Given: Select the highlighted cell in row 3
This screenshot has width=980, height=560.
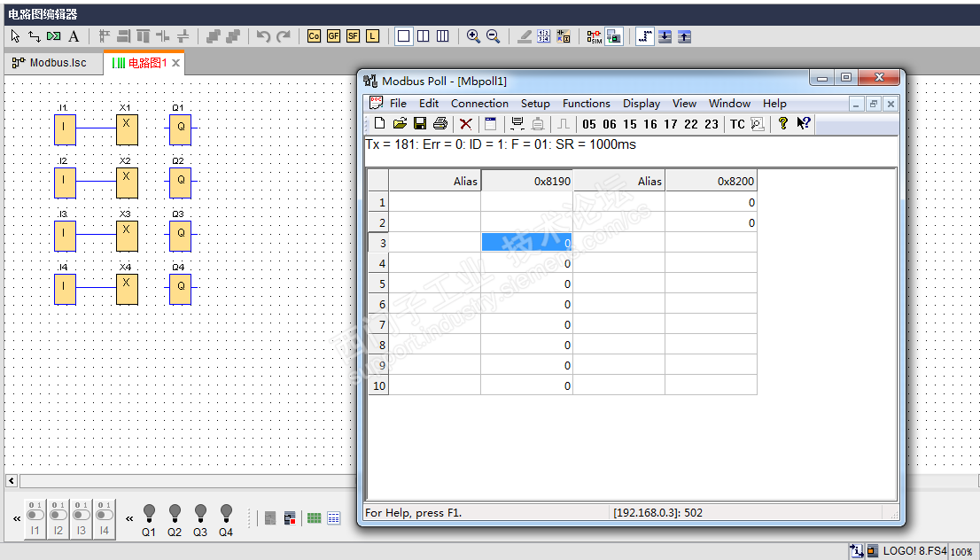Looking at the screenshot, I should pos(527,243).
